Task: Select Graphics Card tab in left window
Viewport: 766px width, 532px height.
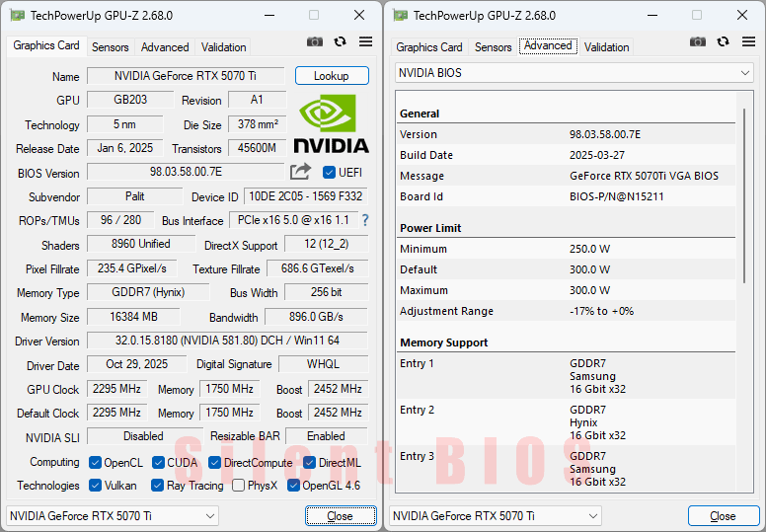Action: [x=46, y=45]
